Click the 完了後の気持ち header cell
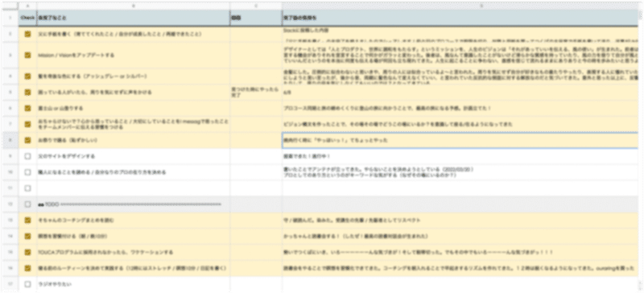 click(x=460, y=18)
